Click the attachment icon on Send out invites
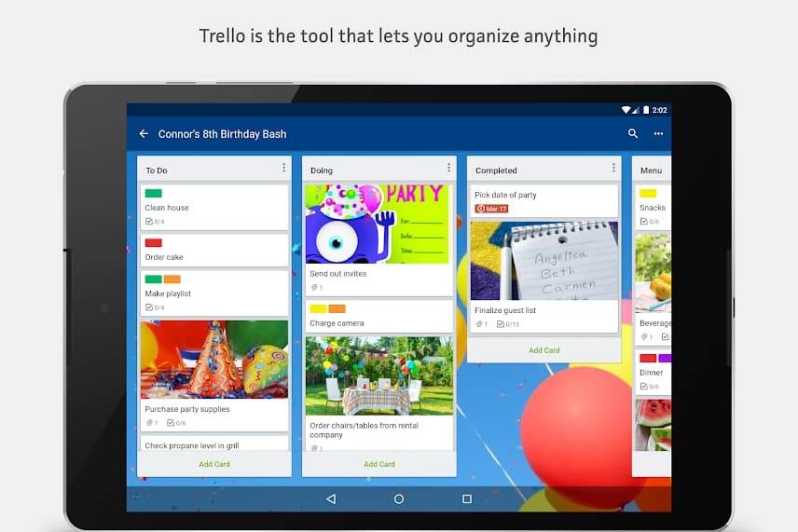The image size is (798, 532). click(x=314, y=287)
